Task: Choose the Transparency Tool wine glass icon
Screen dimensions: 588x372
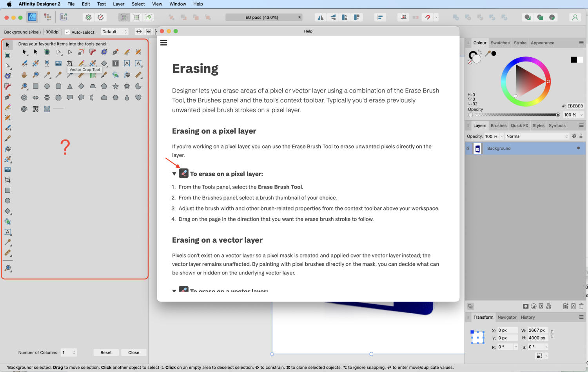Action: pyautogui.click(x=47, y=63)
